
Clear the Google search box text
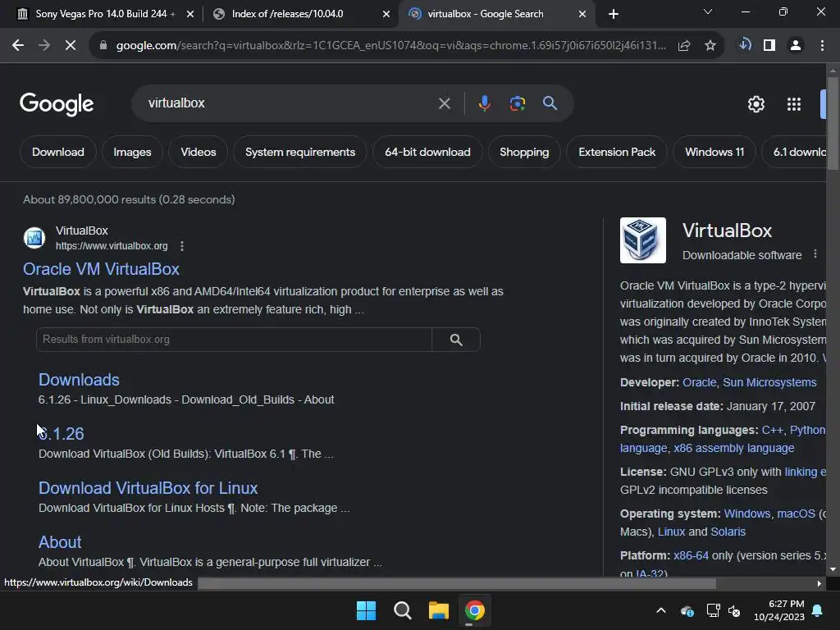444,103
